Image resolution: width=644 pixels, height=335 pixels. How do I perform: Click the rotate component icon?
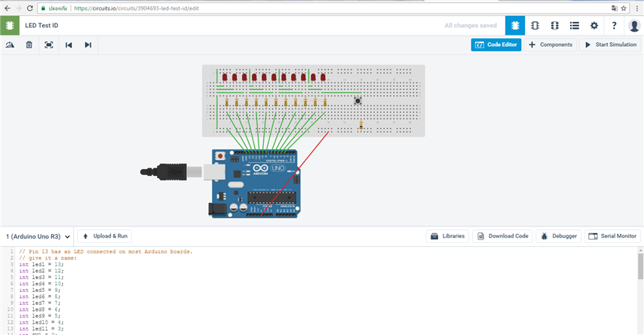coord(10,45)
